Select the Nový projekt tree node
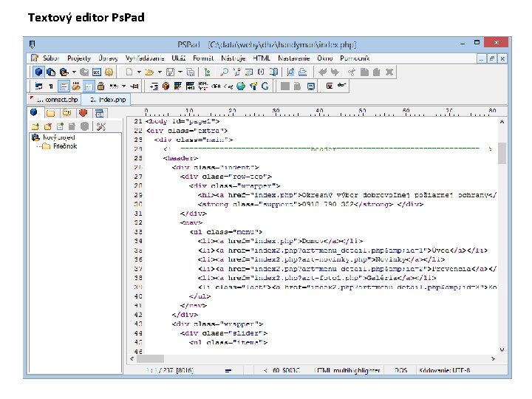 coord(58,137)
